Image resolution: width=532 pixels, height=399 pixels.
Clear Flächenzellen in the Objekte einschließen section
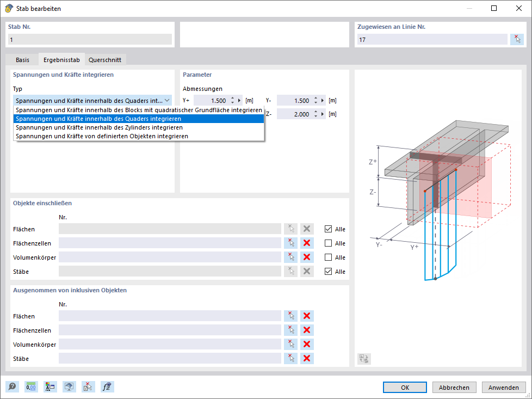pos(307,243)
